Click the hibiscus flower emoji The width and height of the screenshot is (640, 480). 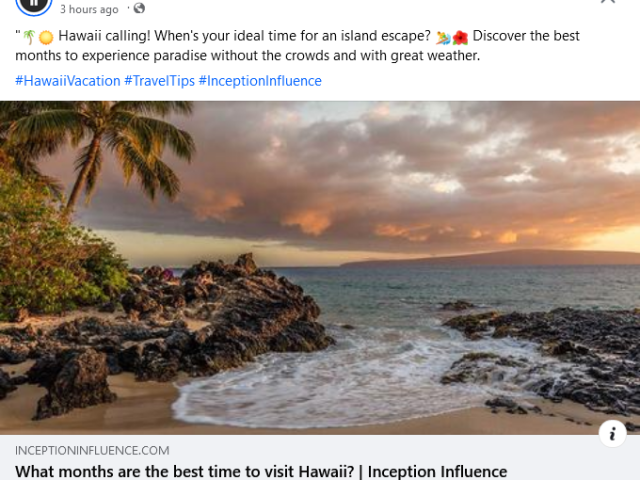(460, 38)
